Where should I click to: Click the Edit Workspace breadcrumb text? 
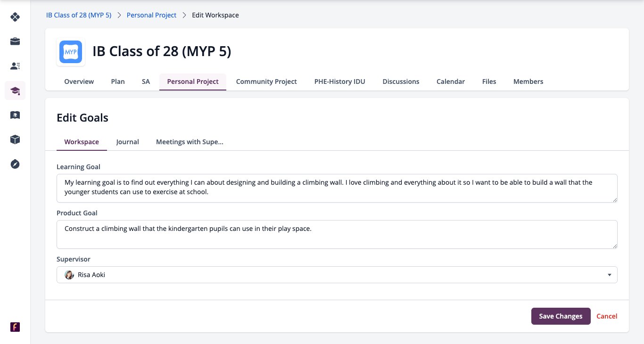click(215, 15)
